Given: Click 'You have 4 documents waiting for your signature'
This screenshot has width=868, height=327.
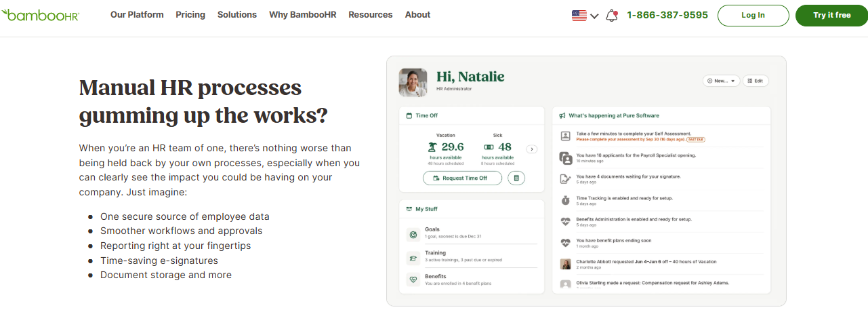Looking at the screenshot, I should click(628, 176).
